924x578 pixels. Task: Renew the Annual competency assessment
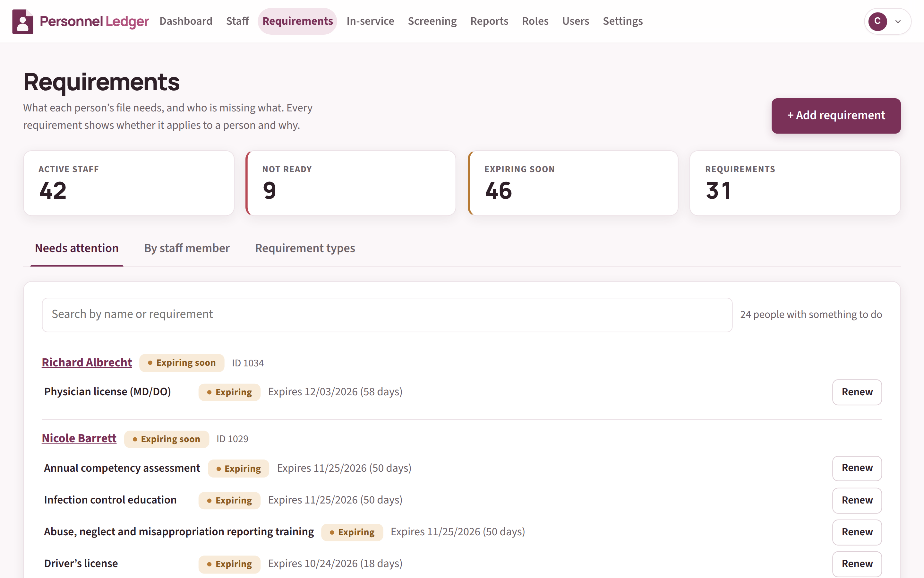857,468
